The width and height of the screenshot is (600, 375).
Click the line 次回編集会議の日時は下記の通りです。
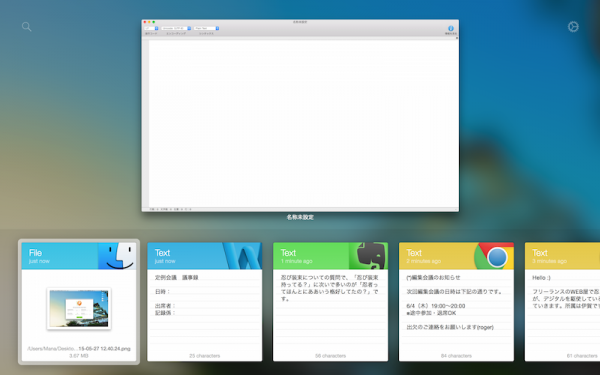tap(455, 292)
